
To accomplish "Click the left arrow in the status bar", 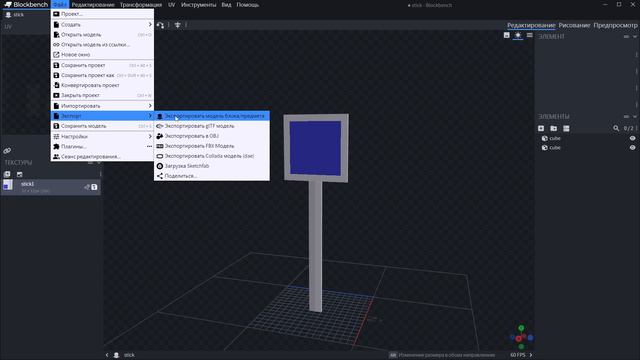I will pos(107,355).
